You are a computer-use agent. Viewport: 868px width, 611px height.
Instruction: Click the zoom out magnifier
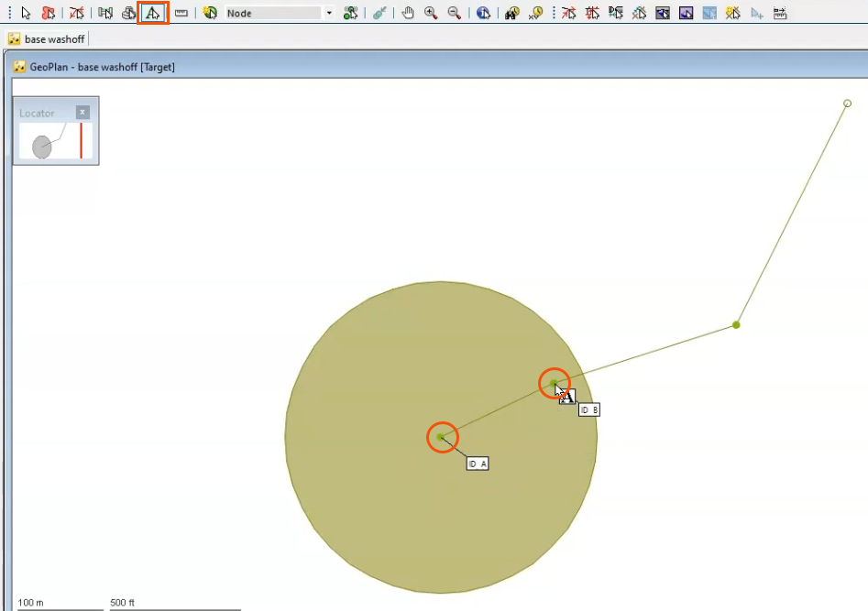(x=454, y=14)
